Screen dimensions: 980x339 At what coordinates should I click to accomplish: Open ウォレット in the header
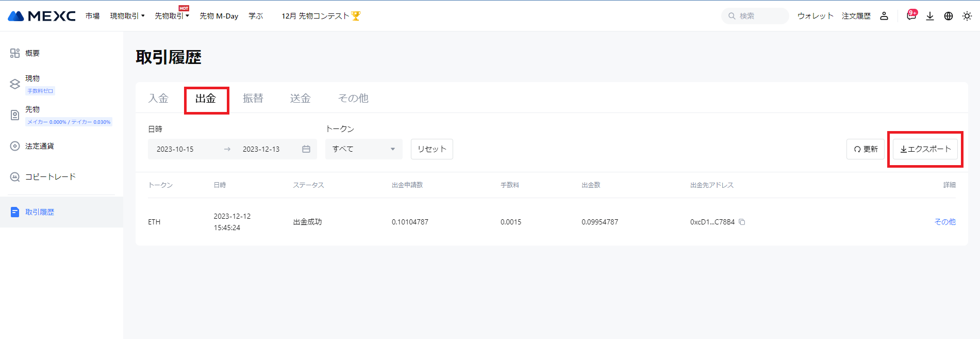816,16
